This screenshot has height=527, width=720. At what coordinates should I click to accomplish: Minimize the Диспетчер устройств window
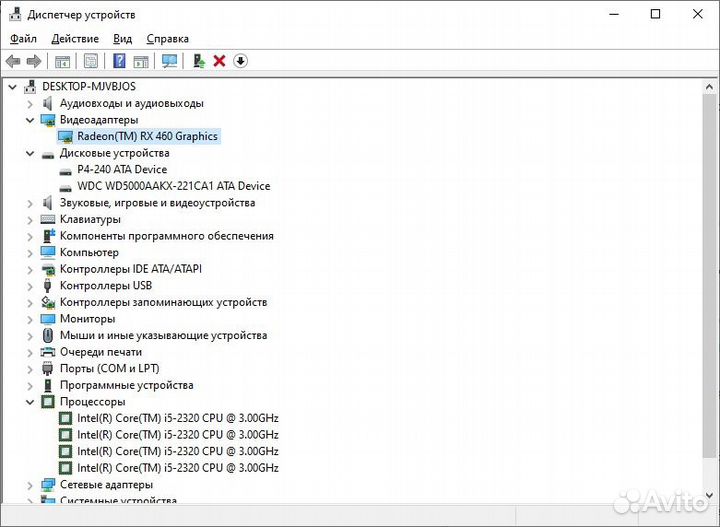point(614,14)
